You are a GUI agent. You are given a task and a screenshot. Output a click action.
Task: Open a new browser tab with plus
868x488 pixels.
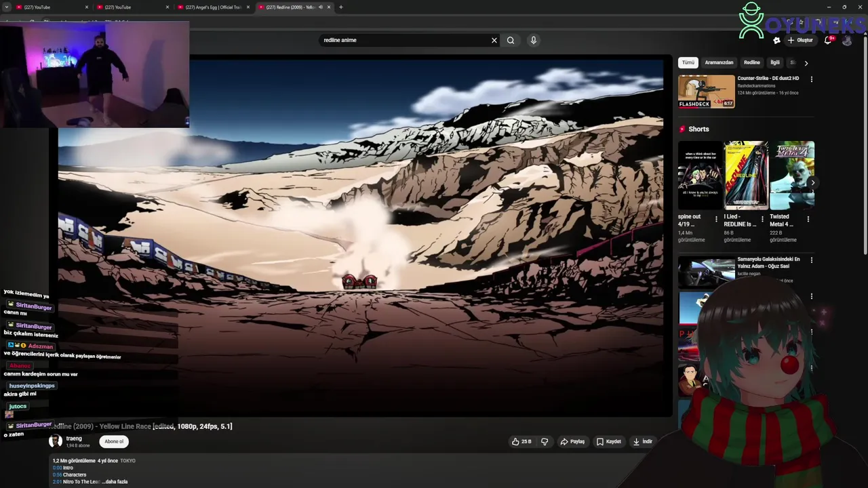pyautogui.click(x=340, y=7)
